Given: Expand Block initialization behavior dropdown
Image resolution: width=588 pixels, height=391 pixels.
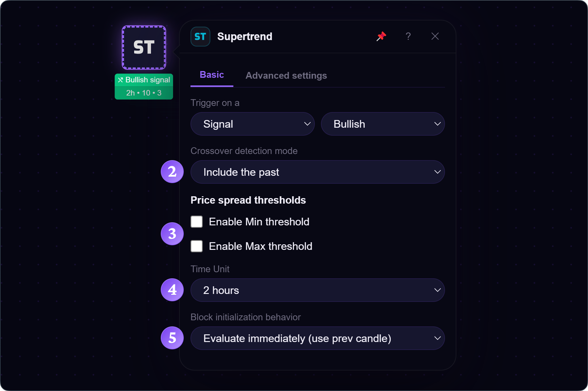Looking at the screenshot, I should pyautogui.click(x=318, y=338).
